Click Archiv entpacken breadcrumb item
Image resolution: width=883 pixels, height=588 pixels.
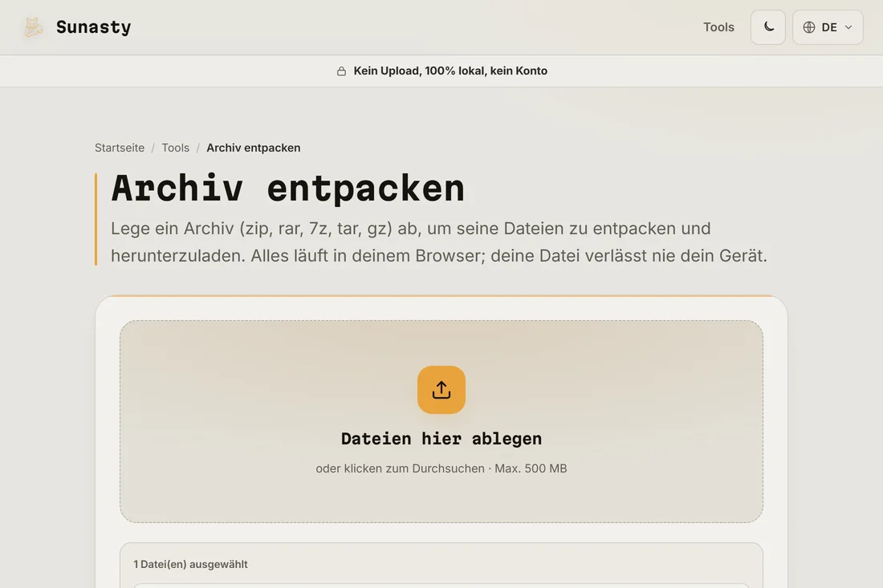tap(254, 148)
